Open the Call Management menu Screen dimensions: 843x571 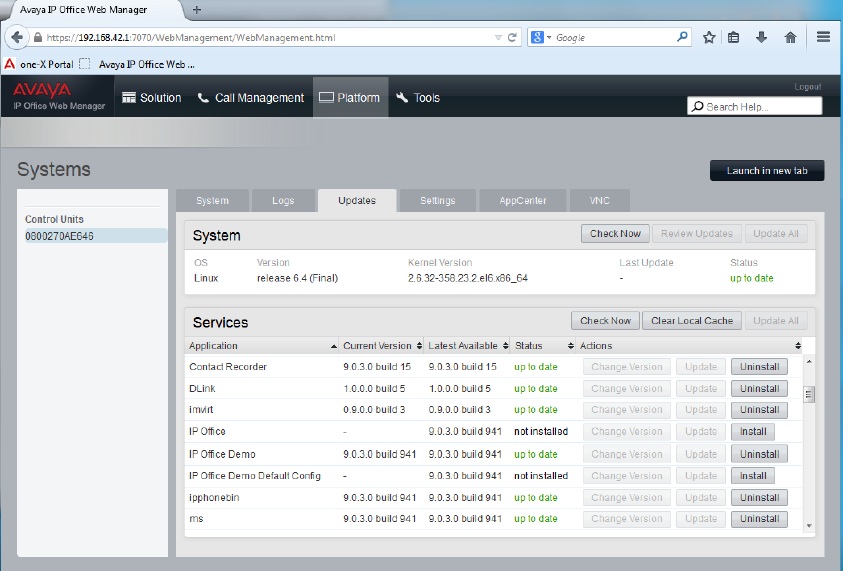pyautogui.click(x=251, y=97)
